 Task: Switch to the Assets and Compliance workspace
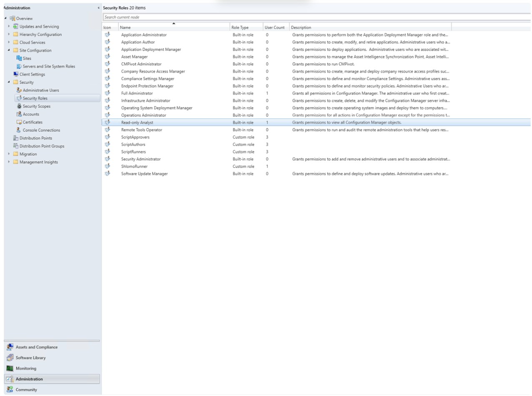point(37,347)
